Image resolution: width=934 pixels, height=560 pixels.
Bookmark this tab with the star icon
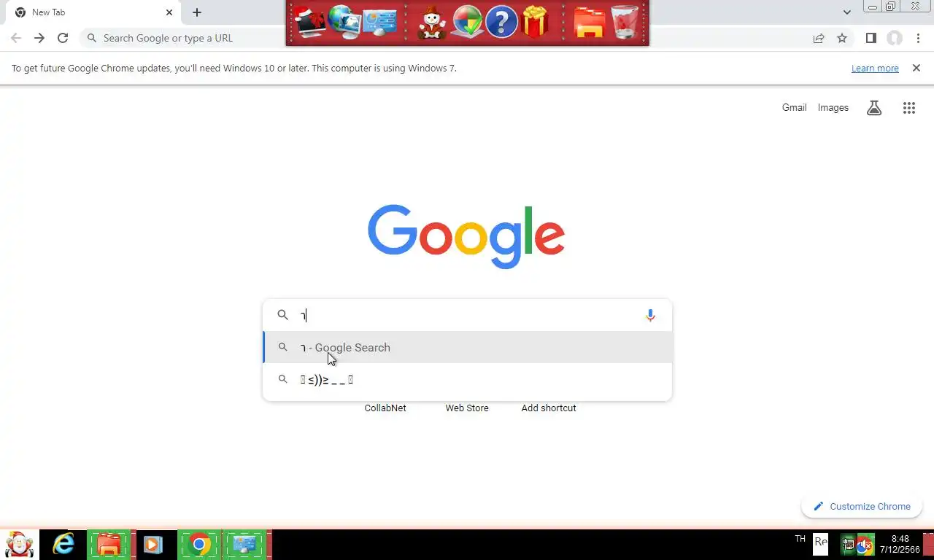[x=842, y=38]
